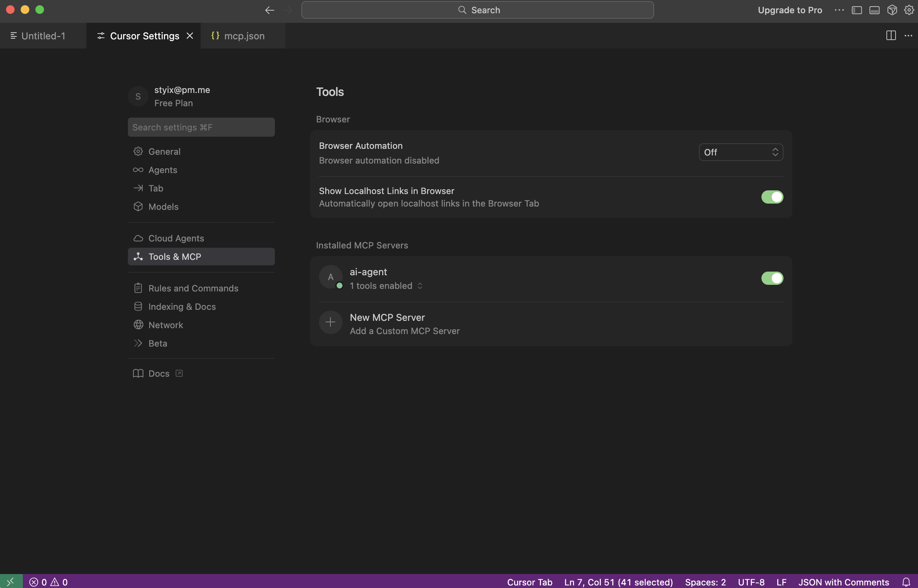The image size is (918, 588).
Task: Click the Rules and Commands clipboard icon
Action: 138,288
